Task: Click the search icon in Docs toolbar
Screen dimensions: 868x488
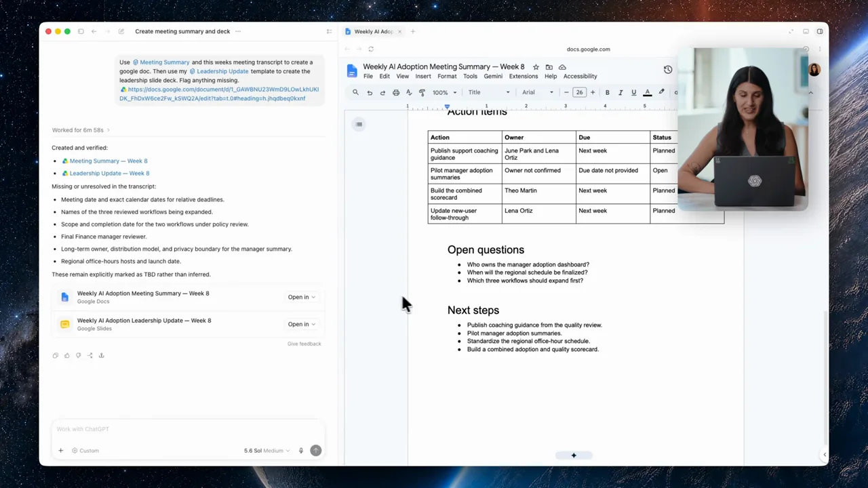Action: point(355,93)
